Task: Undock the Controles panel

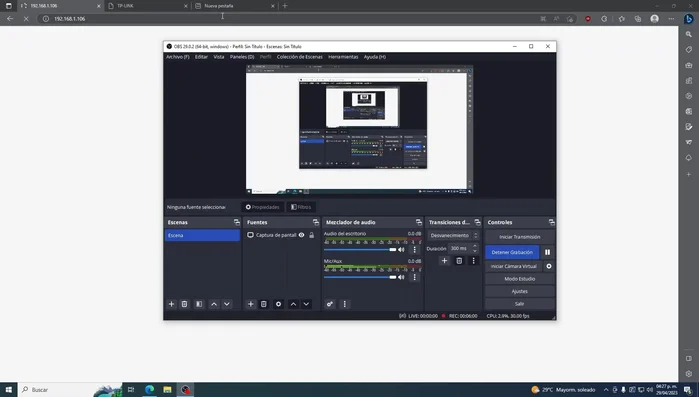Action: click(x=551, y=222)
